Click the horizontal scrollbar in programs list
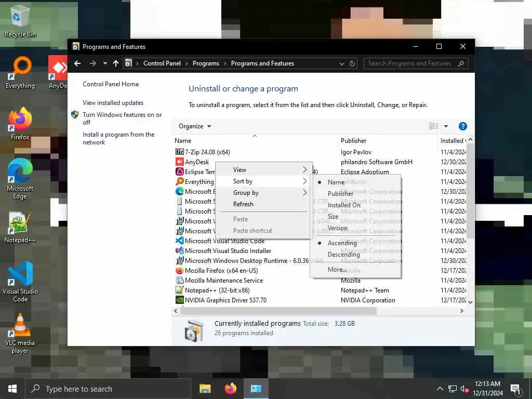 pyautogui.click(x=278, y=311)
